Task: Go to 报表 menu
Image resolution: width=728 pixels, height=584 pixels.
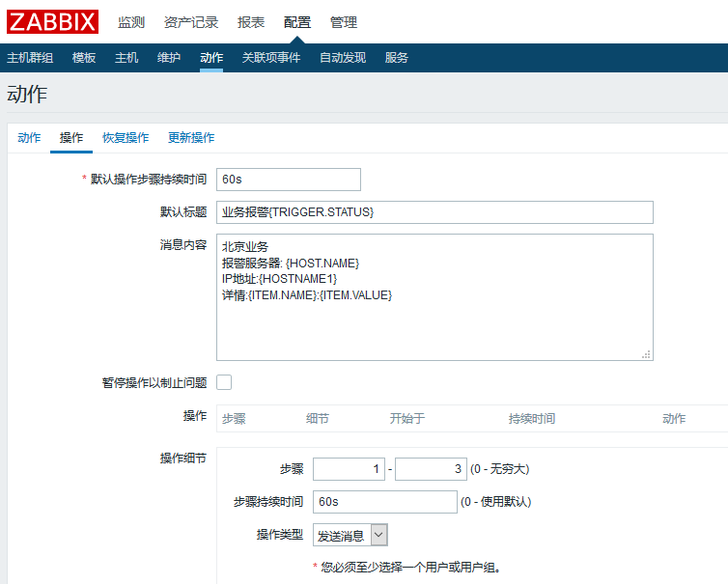Action: [x=251, y=22]
